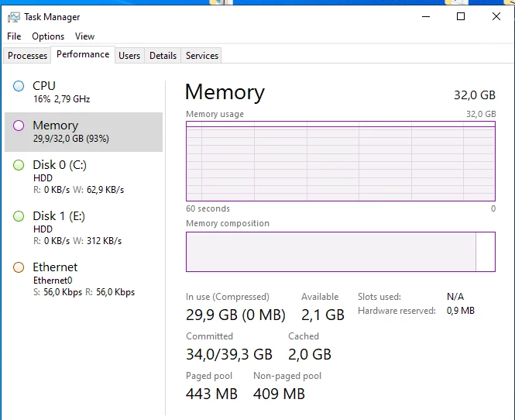The height and width of the screenshot is (420, 515).
Task: Show Ethernet0 network performance entry
Action: (84, 279)
